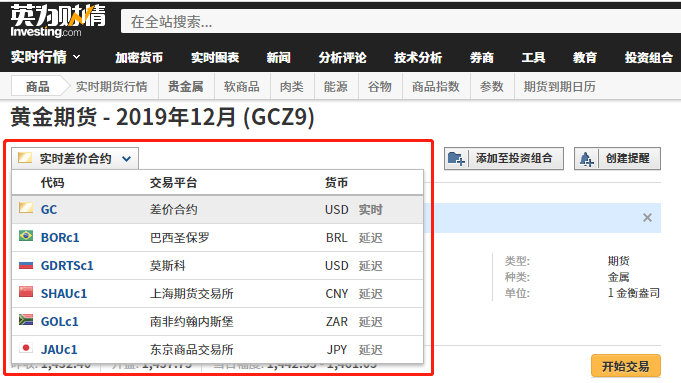Open the 技术分析 menu
Screen dimensions: 681x383
click(x=418, y=57)
